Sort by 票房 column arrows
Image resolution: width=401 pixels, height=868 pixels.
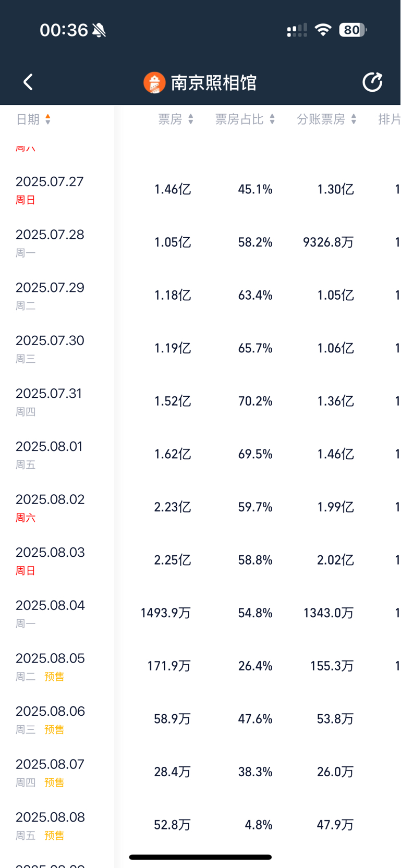pos(191,119)
